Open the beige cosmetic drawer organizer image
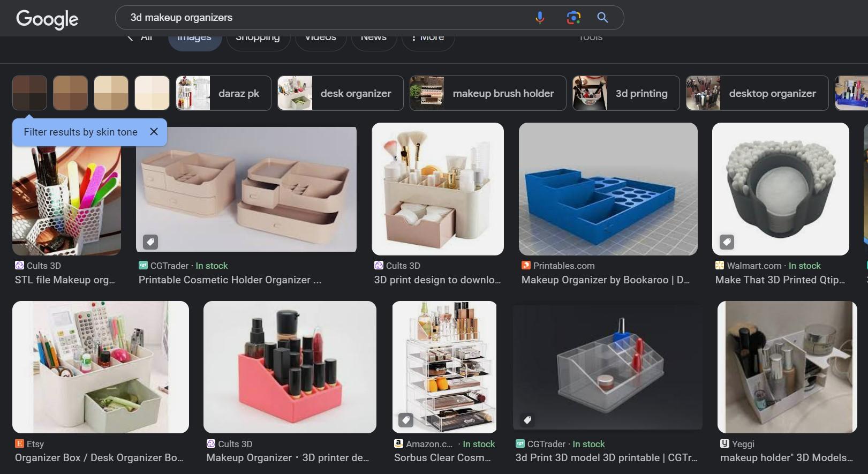The height and width of the screenshot is (474, 868). (x=246, y=189)
